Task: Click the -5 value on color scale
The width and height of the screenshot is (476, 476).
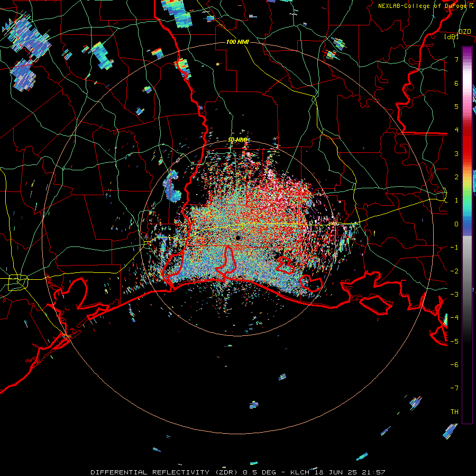Action: 454,342
